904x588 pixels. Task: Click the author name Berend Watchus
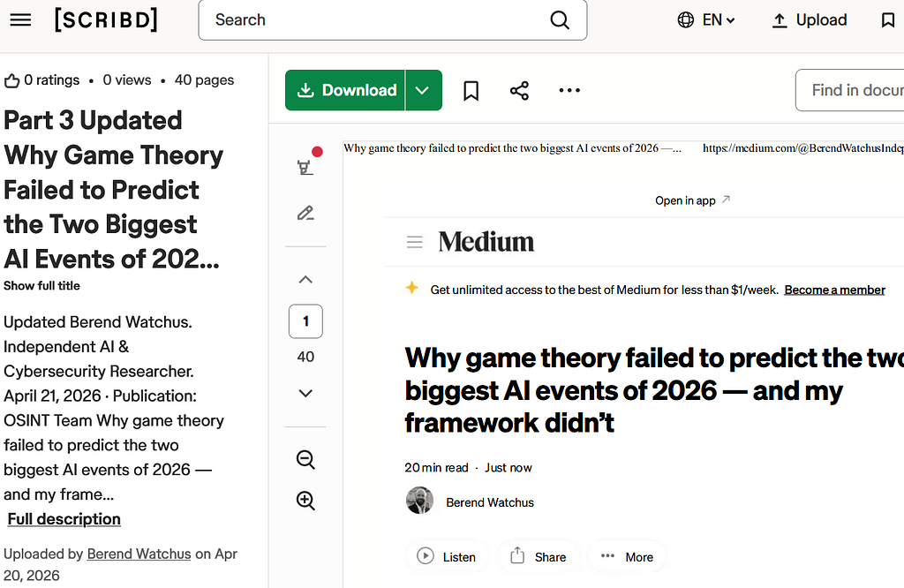pyautogui.click(x=490, y=502)
